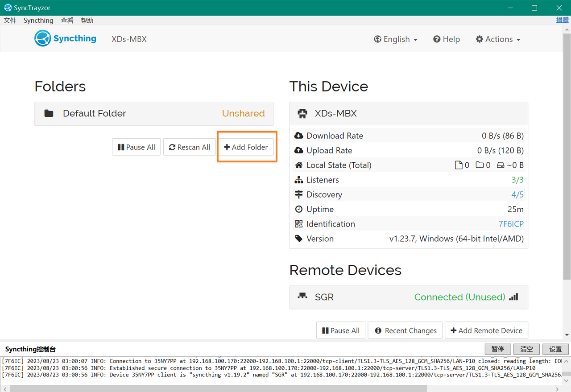Click the Upload Rate cloud icon
The height and width of the screenshot is (392, 571).
coord(299,150)
